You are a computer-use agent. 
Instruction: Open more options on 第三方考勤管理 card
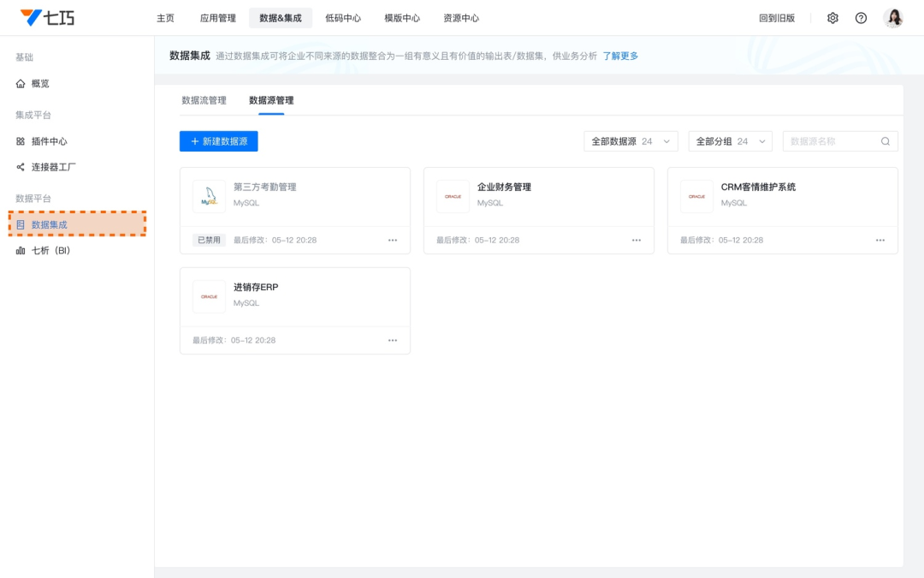coord(393,241)
